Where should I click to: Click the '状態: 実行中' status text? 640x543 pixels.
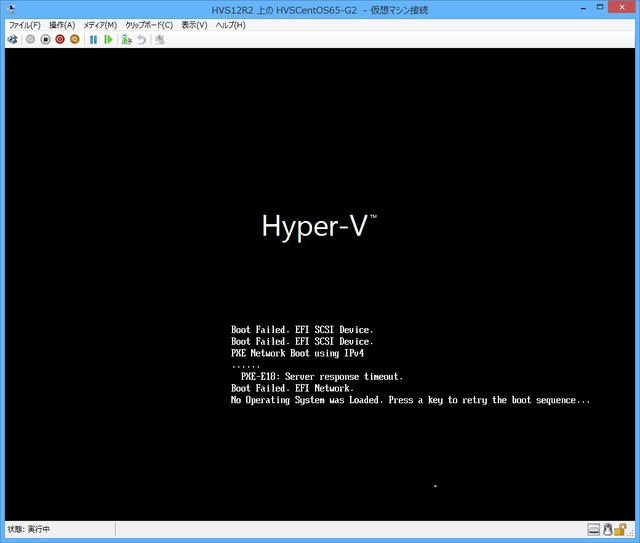tap(29, 529)
